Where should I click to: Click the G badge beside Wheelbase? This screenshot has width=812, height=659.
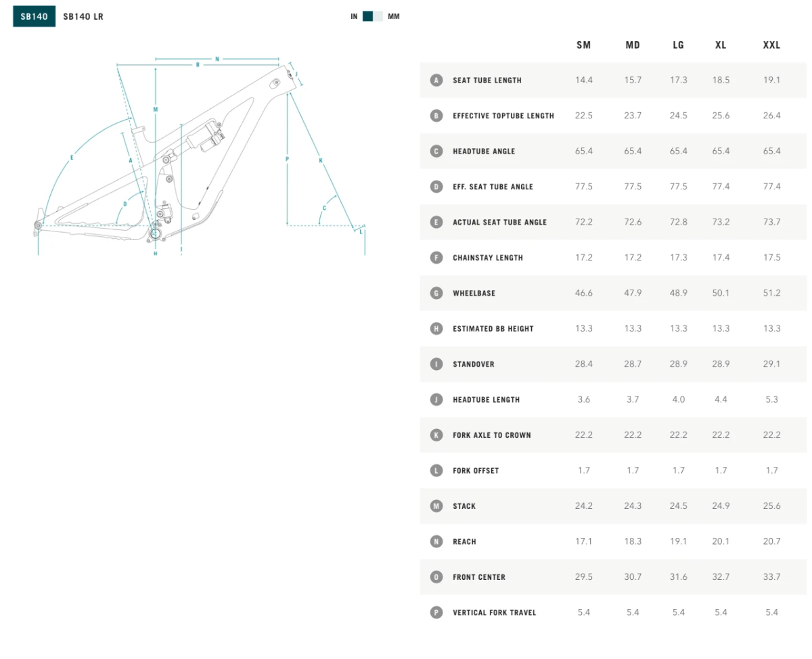[x=436, y=293]
